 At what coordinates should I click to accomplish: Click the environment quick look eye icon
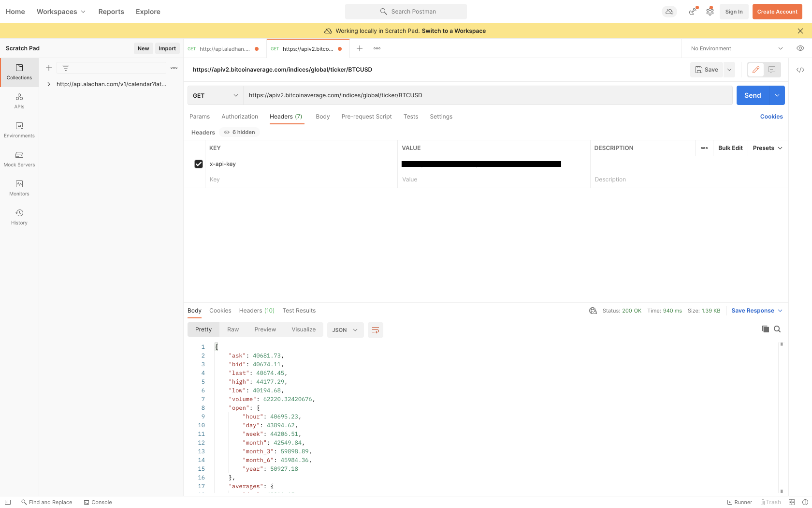800,48
